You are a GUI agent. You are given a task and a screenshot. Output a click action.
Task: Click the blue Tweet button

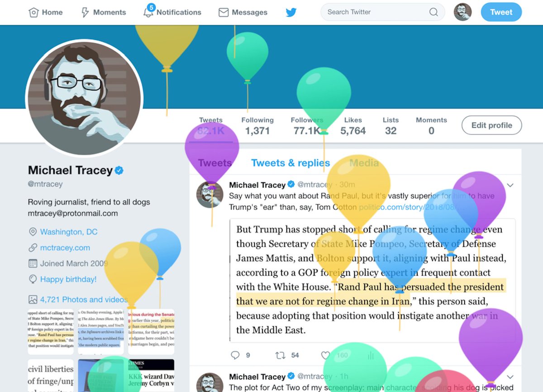click(x=501, y=12)
